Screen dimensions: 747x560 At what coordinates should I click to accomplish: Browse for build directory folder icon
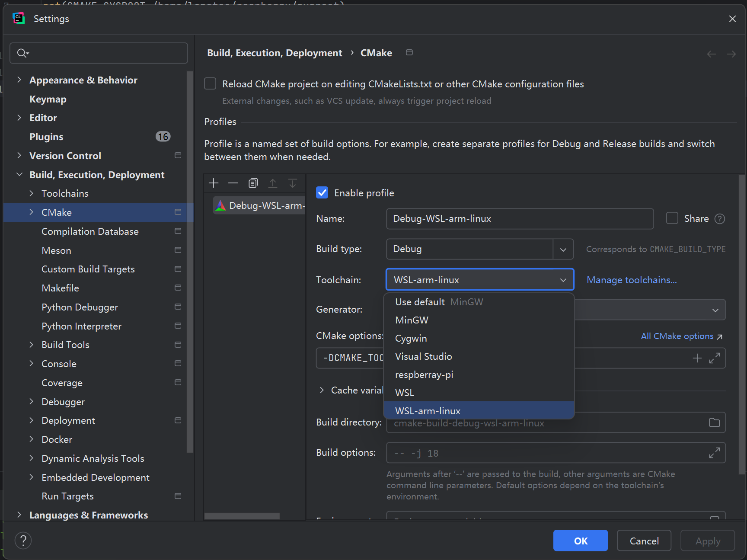pos(714,422)
